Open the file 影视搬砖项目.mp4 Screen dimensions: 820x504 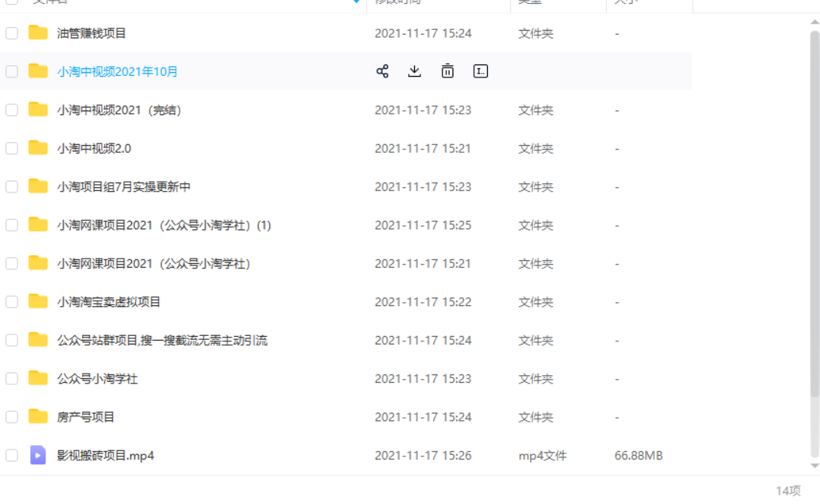[x=106, y=456]
